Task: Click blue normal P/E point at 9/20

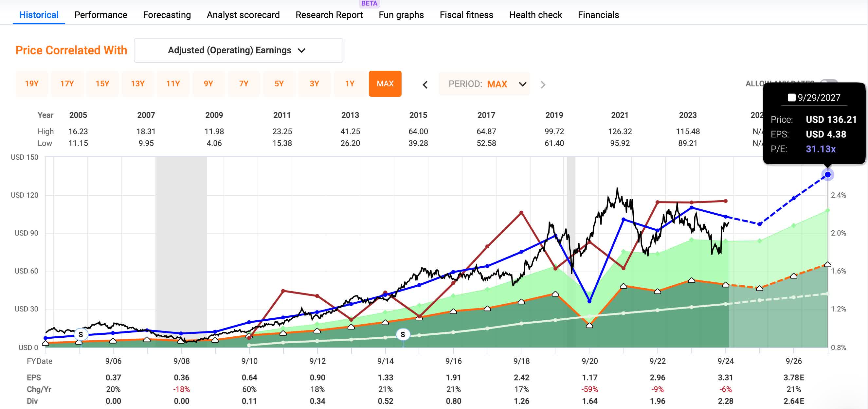Action: coord(589,301)
